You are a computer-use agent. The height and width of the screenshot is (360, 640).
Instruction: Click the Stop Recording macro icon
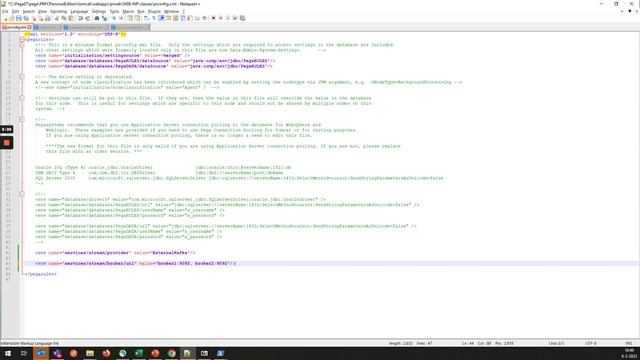pyautogui.click(x=220, y=18)
